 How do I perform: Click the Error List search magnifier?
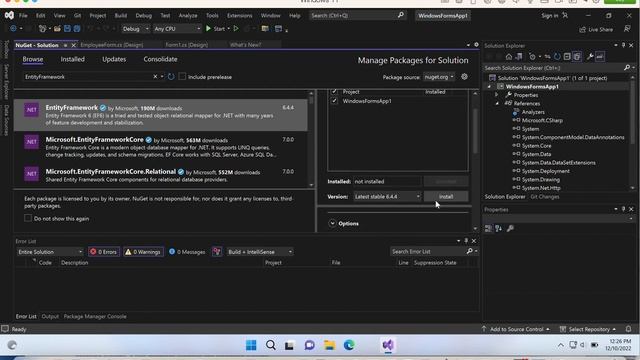[x=470, y=251]
